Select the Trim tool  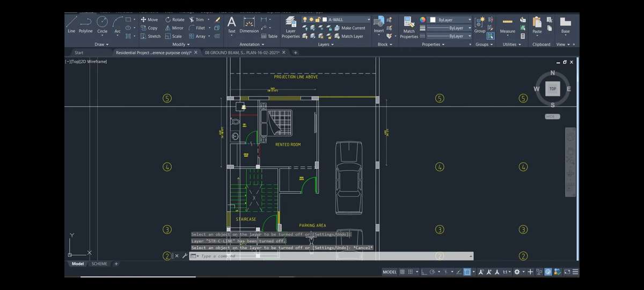(196, 19)
